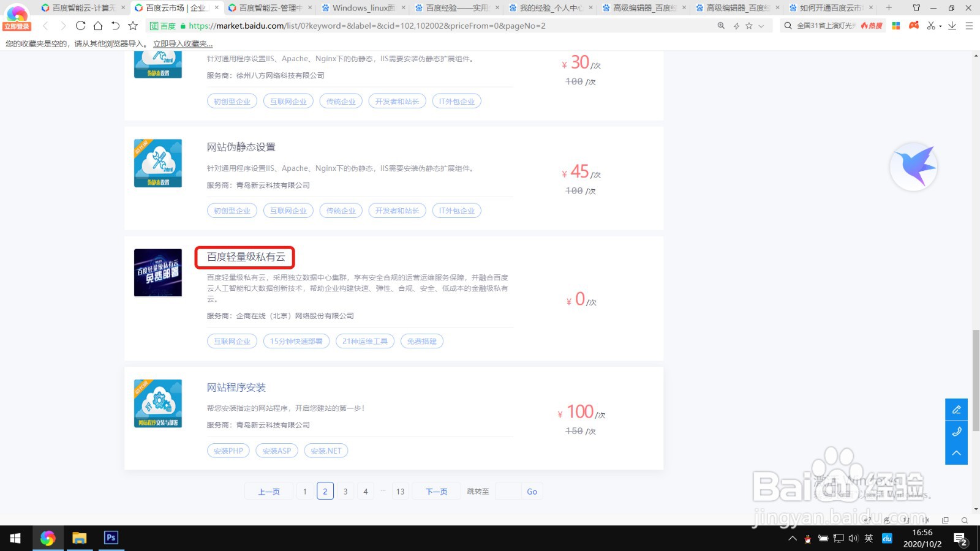Click the 跳转至 page number input box
The height and width of the screenshot is (551, 980).
(508, 491)
